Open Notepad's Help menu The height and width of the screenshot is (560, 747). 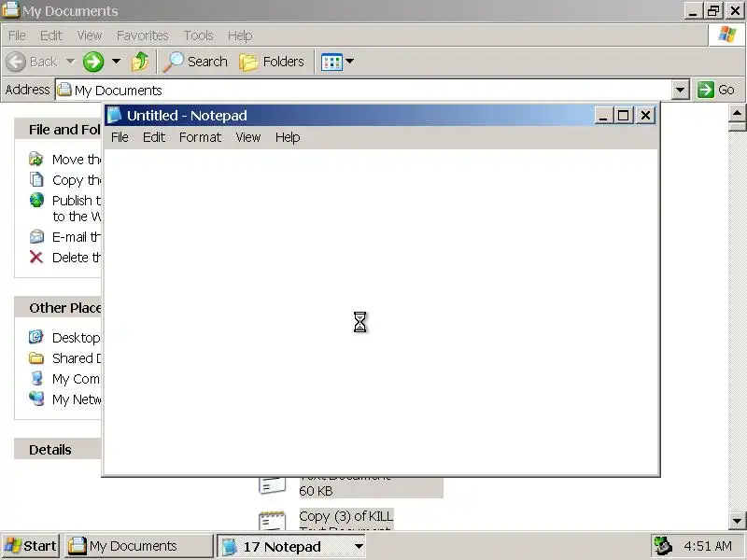tap(288, 137)
